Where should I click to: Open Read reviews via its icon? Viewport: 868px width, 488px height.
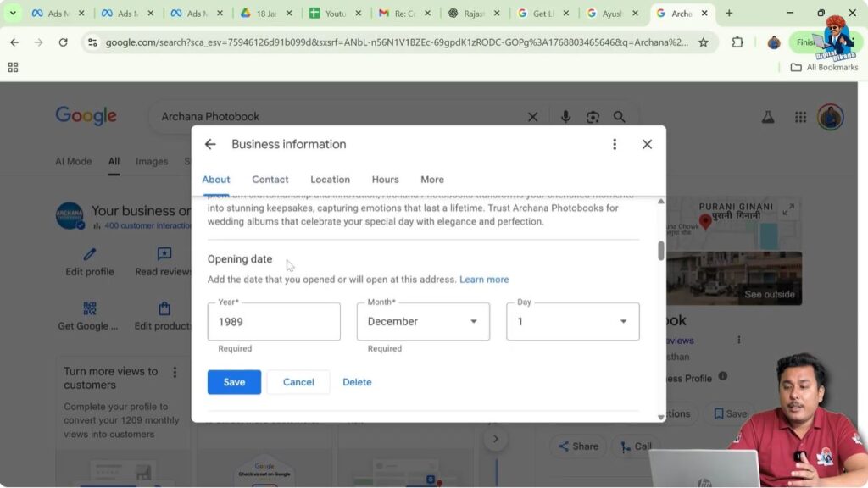pyautogui.click(x=164, y=252)
